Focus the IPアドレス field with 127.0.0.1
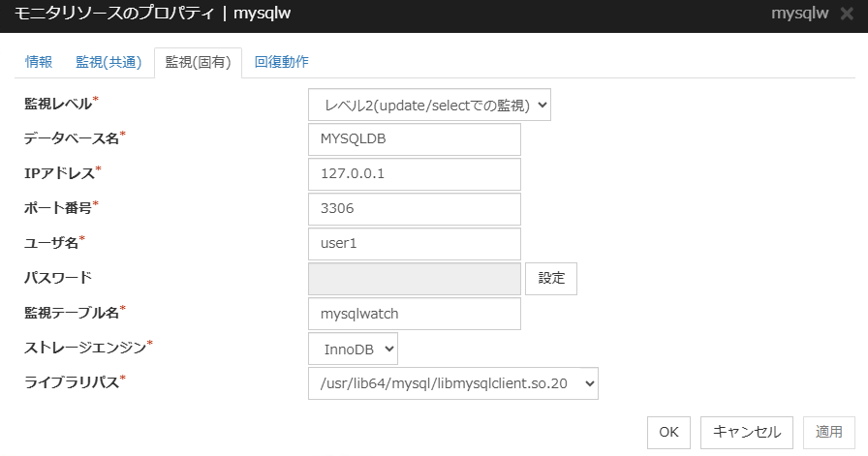Image resolution: width=868 pixels, height=456 pixels. click(x=414, y=174)
